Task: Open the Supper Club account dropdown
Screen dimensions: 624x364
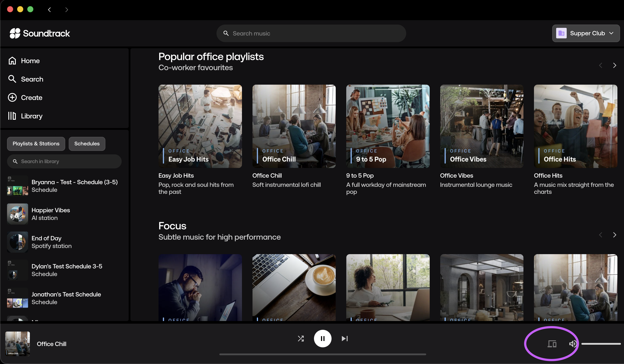Action: tap(586, 33)
